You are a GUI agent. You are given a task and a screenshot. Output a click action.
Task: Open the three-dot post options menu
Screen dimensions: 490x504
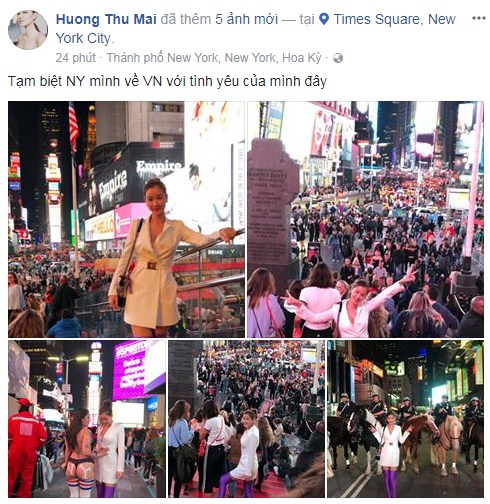click(478, 18)
